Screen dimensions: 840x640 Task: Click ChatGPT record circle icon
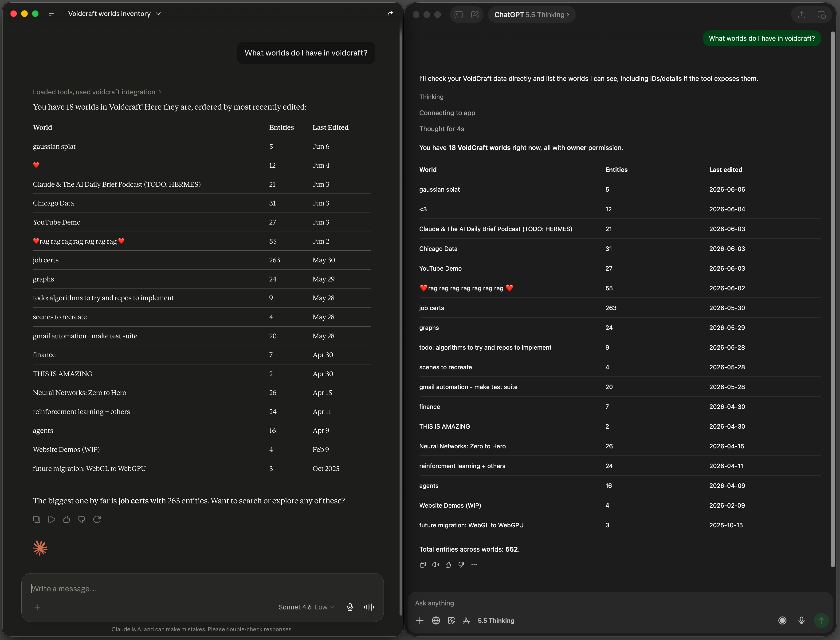tap(782, 620)
